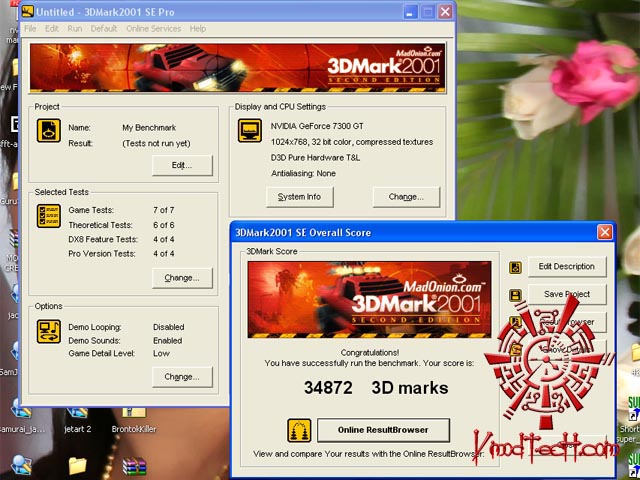Click the Options section icon
Image resolution: width=640 pixels, height=480 pixels.
49,331
